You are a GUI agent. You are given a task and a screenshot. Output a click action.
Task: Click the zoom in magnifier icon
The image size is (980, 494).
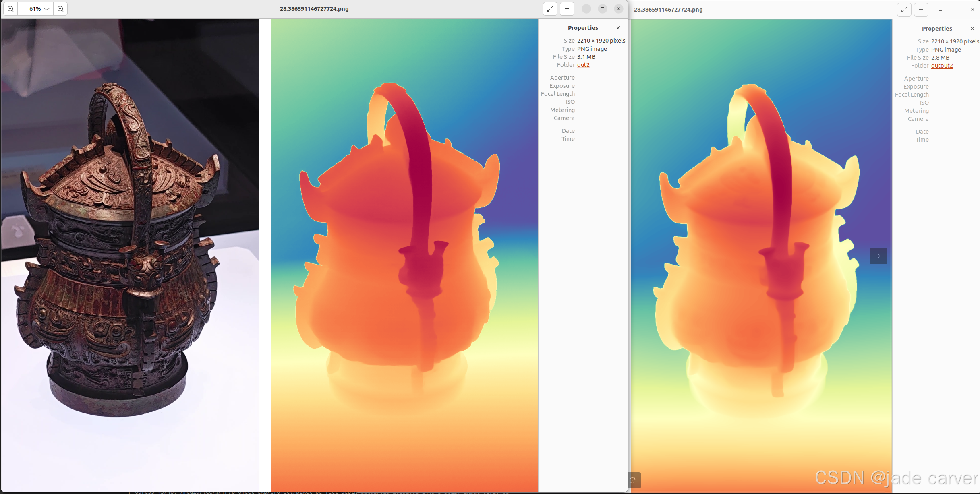pyautogui.click(x=60, y=9)
